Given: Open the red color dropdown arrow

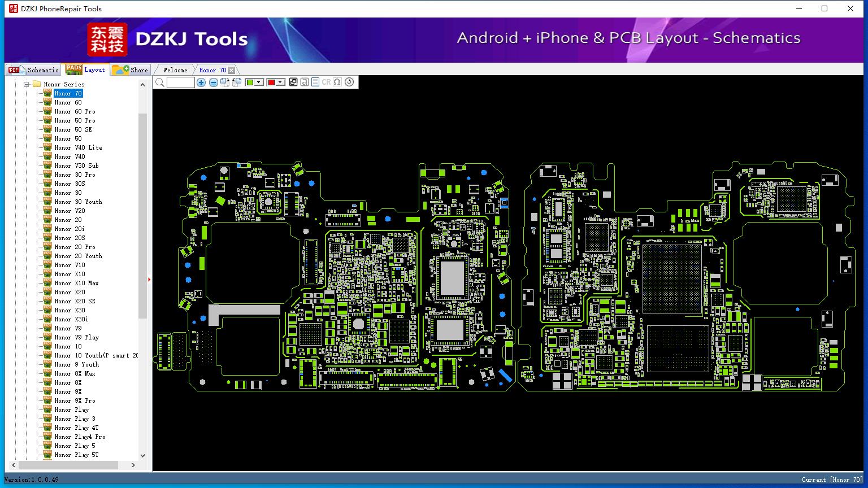Looking at the screenshot, I should tap(280, 82).
